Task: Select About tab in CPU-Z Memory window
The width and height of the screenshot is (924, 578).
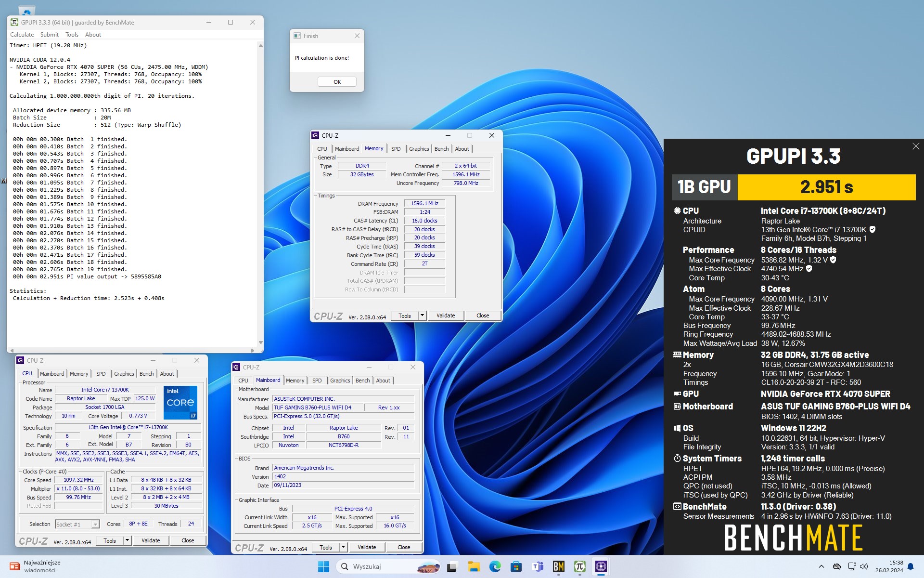Action: (462, 149)
